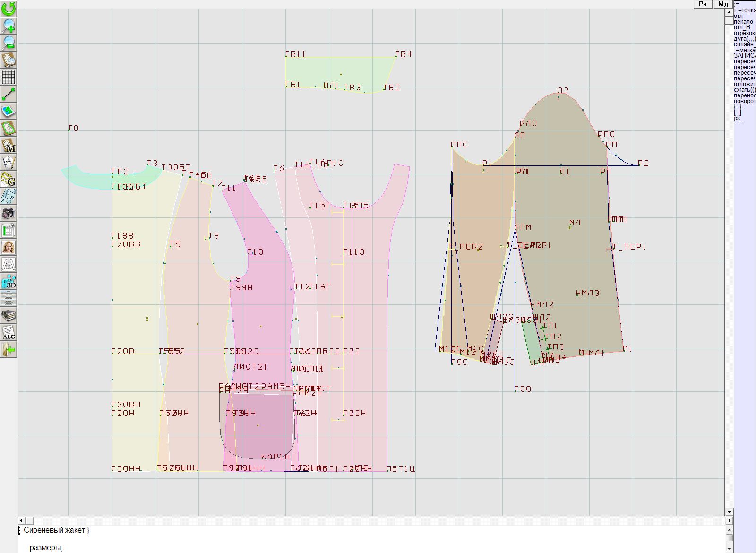Click the green refresh arrow icon
Viewport: 756px width, 553px height.
click(9, 8)
